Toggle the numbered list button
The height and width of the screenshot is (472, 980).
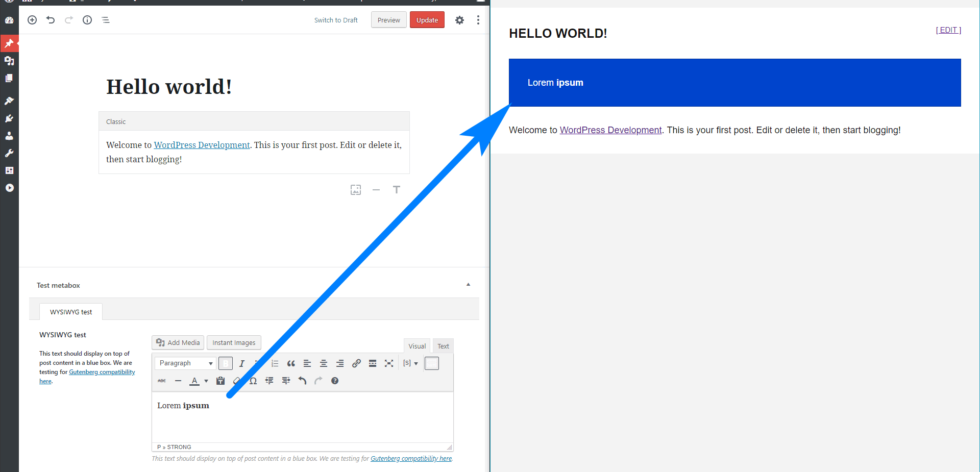click(x=275, y=363)
